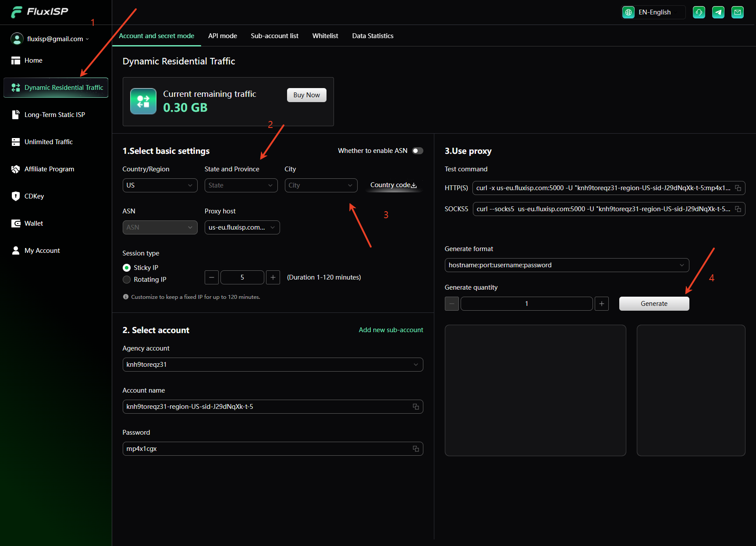Screen dimensions: 756x546
Task: Select the Sticky IP radio button
Action: point(127,268)
